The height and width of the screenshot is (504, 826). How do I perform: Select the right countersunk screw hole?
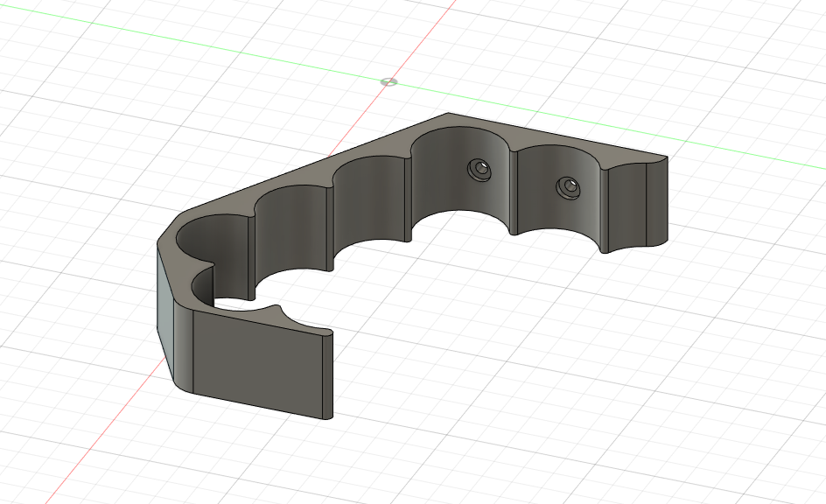coord(568,186)
